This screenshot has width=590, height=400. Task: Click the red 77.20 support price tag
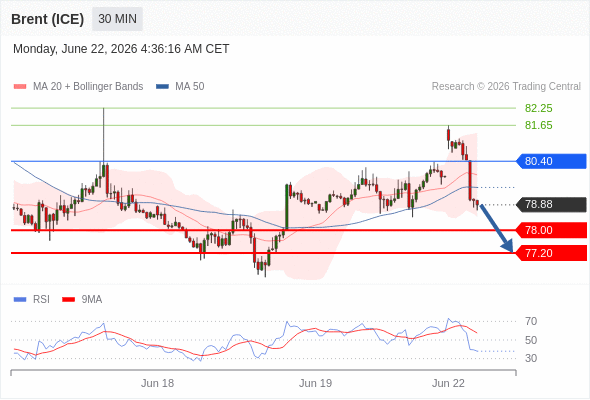(551, 253)
